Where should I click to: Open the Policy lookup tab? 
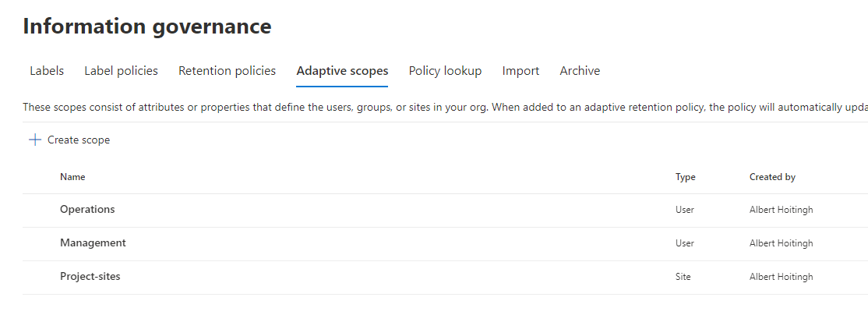pyautogui.click(x=445, y=71)
